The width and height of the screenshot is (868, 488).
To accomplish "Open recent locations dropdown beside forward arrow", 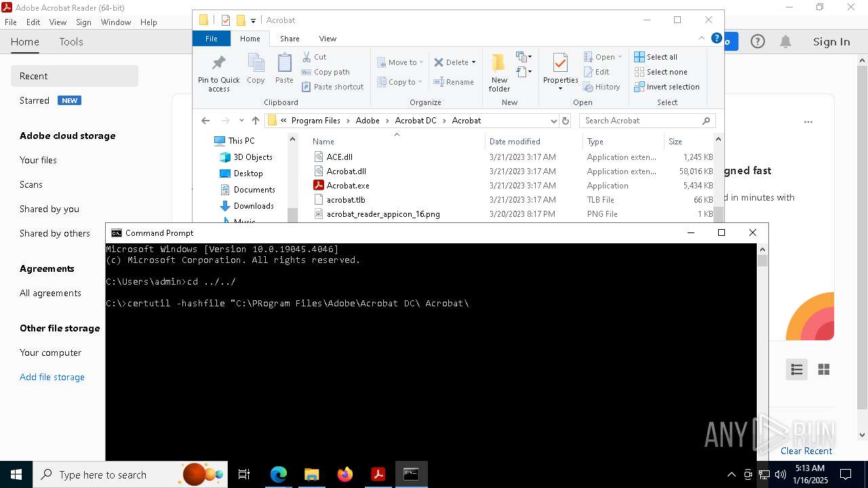I will [241, 121].
